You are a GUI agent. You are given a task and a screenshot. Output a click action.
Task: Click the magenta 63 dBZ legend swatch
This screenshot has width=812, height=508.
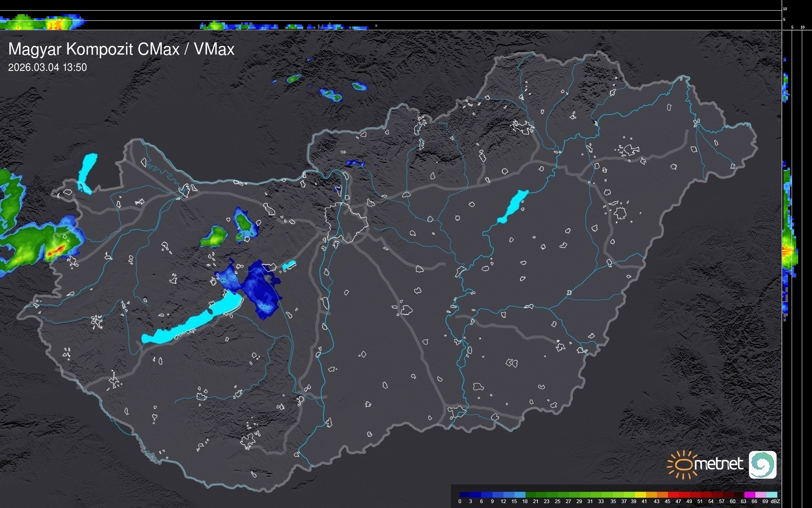[x=749, y=495]
